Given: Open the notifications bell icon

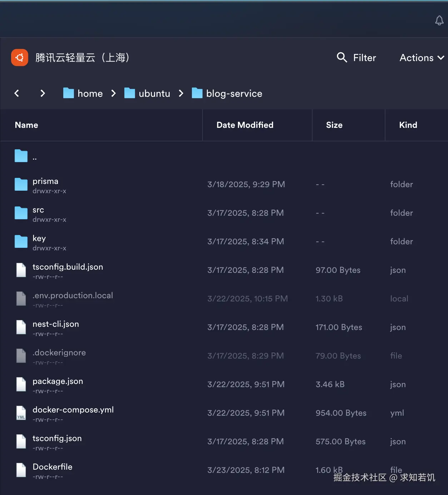Looking at the screenshot, I should pyautogui.click(x=439, y=21).
